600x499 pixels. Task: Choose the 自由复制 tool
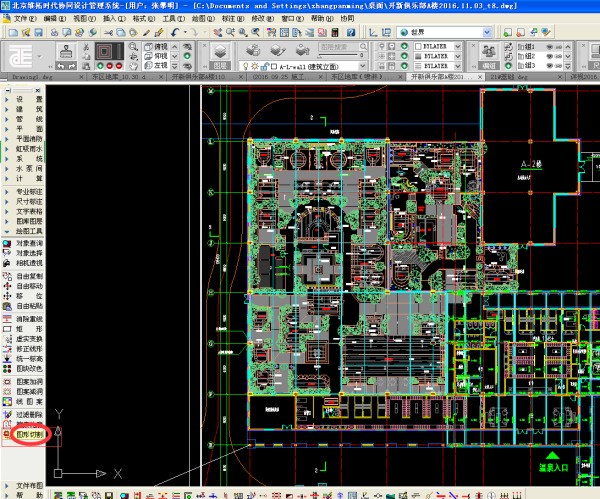[x=28, y=276]
